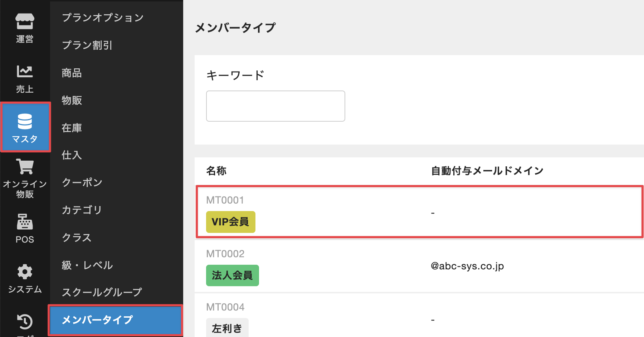Click the POS register icon

(x=25, y=222)
